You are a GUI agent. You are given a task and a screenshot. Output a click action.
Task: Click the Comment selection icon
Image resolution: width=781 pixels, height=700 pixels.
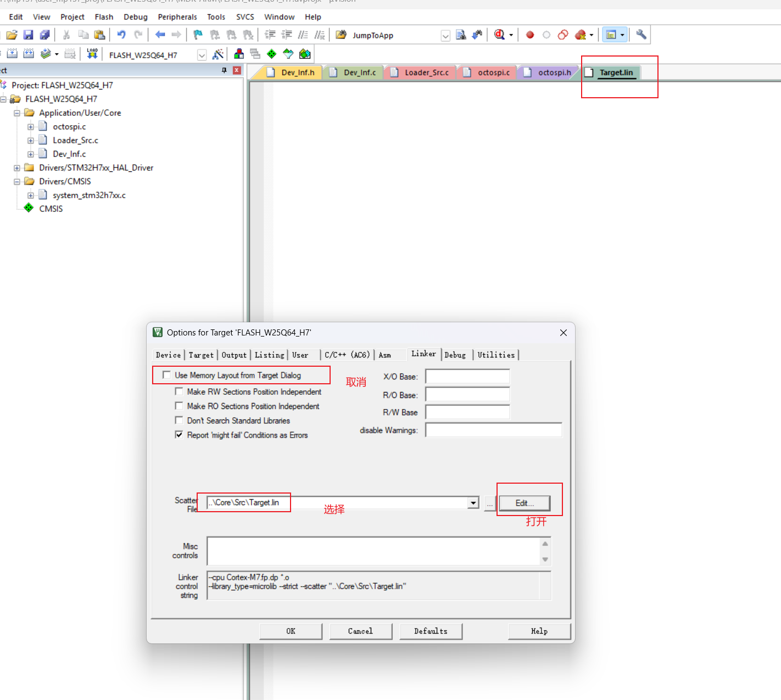pyautogui.click(x=303, y=35)
